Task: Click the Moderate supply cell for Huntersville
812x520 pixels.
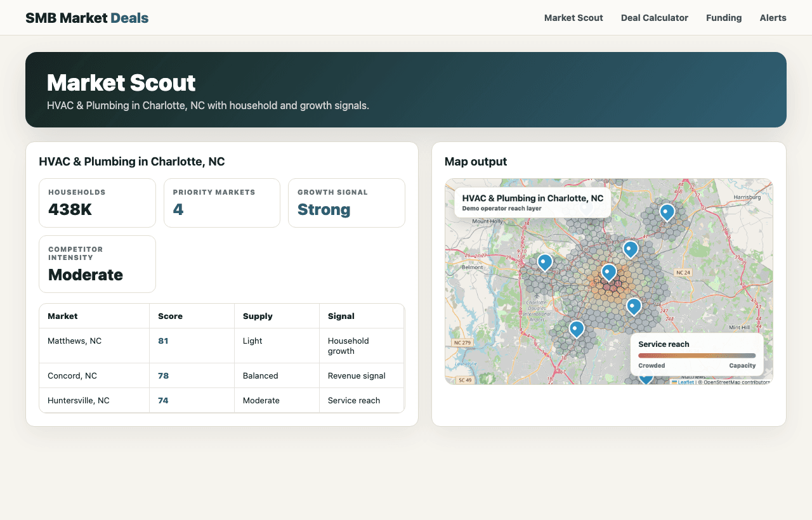Action: click(261, 400)
